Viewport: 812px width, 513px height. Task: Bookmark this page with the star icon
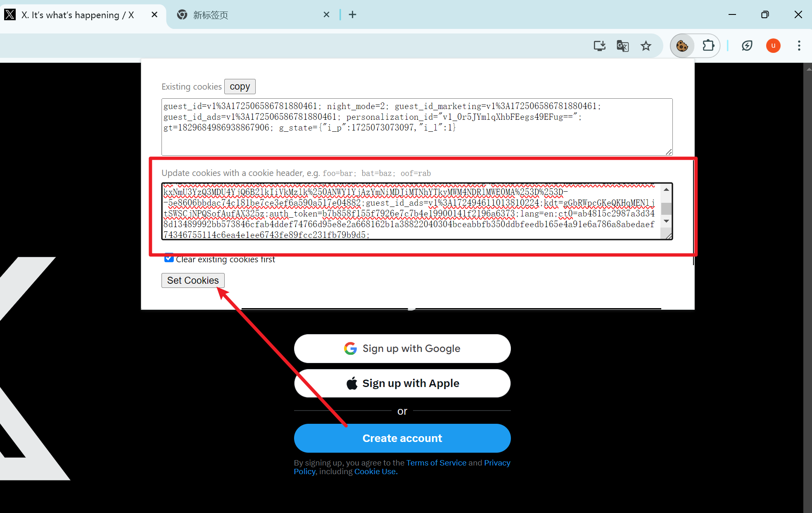tap(646, 46)
